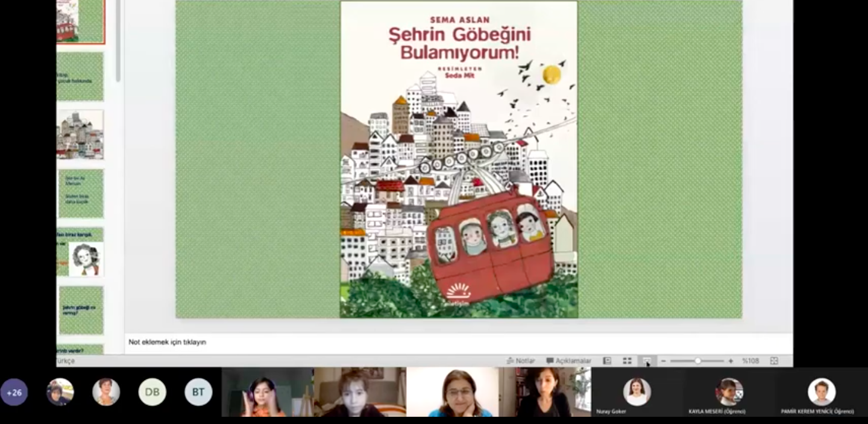Select the video tile of woman in blue with glasses
The width and height of the screenshot is (868, 424).
(x=453, y=392)
